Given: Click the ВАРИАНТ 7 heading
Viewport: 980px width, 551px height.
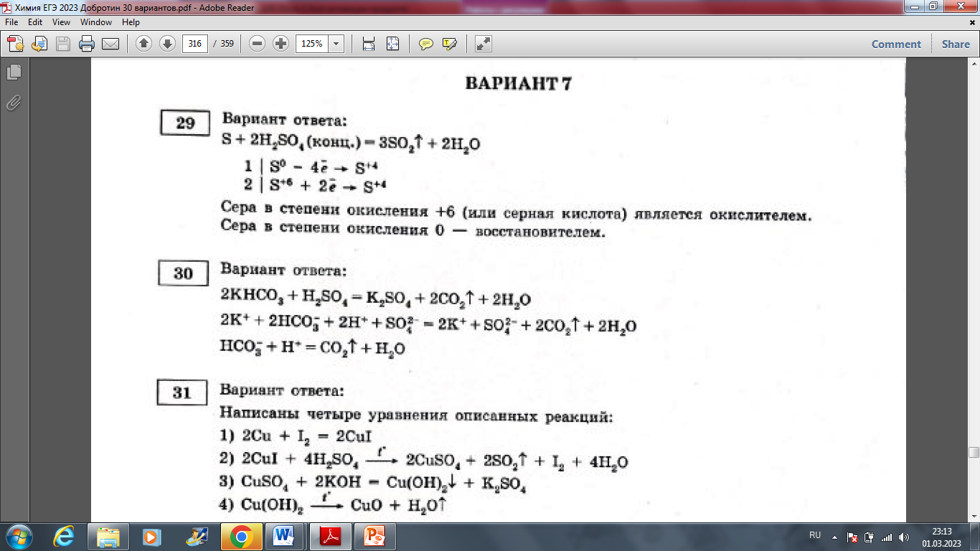Looking at the screenshot, I should [519, 83].
